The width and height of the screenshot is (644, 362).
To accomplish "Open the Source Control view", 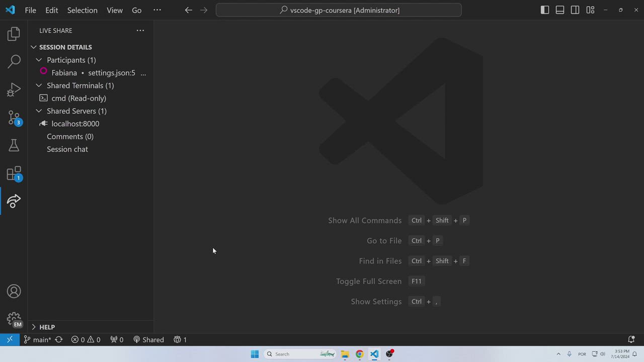I will coord(14,118).
